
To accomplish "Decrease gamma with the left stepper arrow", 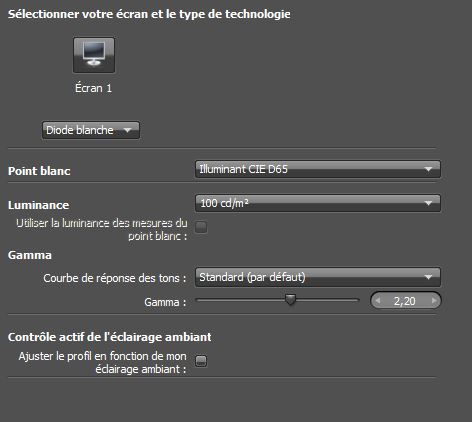I will [378, 301].
